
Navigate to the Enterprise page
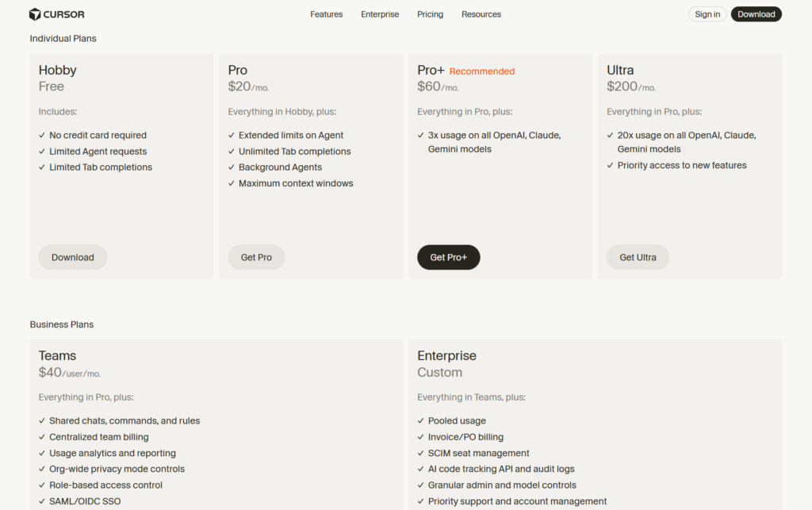380,13
